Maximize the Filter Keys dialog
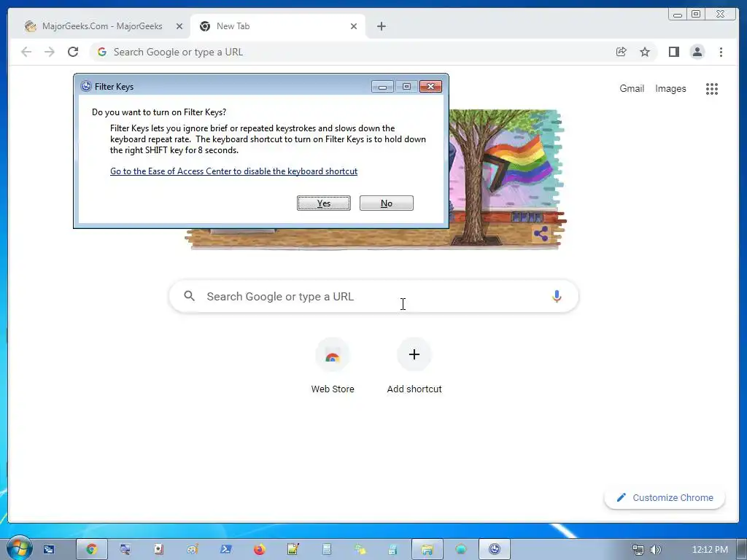The image size is (747, 560). pyautogui.click(x=406, y=87)
